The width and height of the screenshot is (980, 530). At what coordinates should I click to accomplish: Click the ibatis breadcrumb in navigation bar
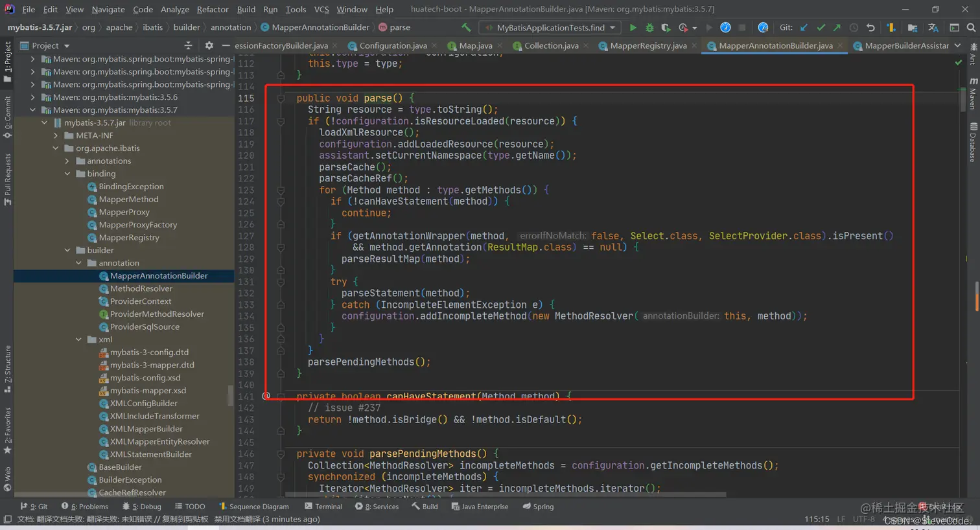click(153, 27)
